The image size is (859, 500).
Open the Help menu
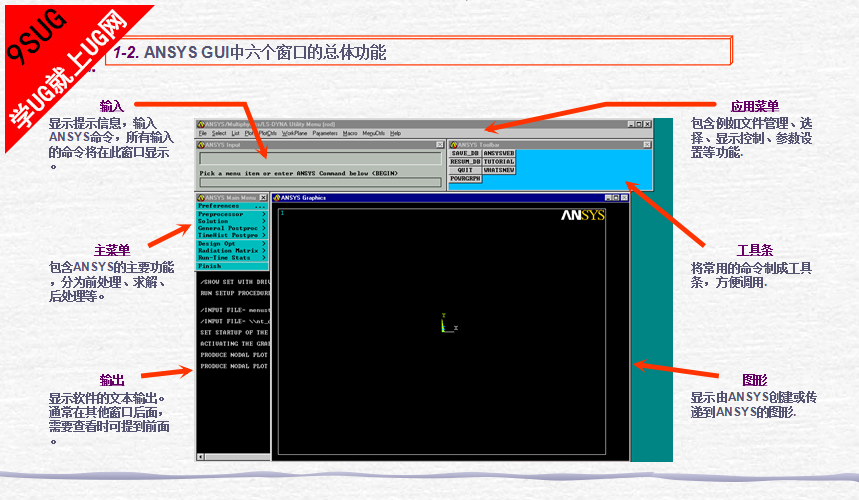(395, 133)
